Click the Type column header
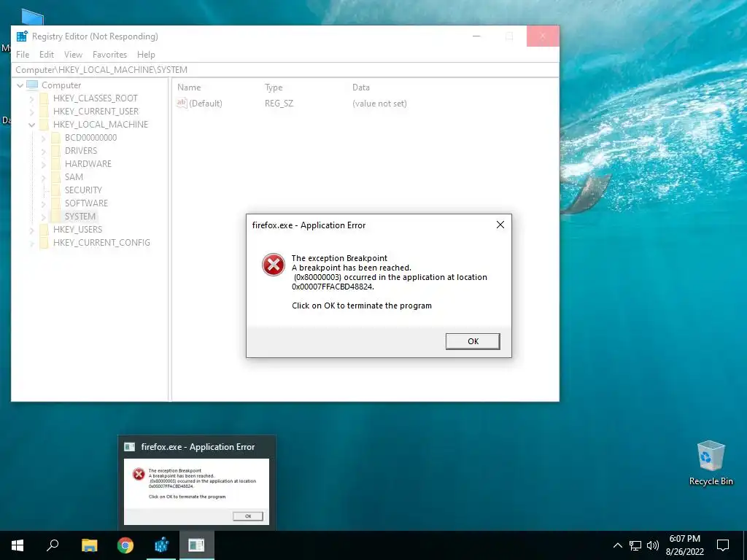 pos(274,87)
